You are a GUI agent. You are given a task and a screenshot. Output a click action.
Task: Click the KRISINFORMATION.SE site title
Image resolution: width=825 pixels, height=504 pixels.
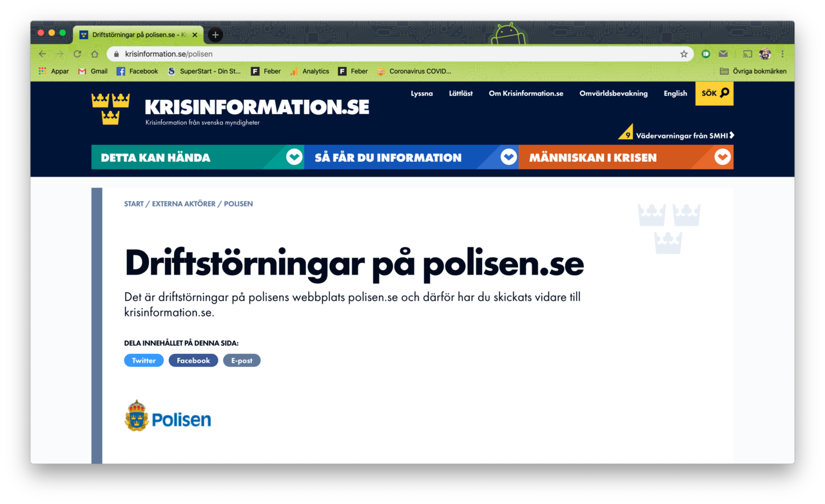[x=257, y=106]
